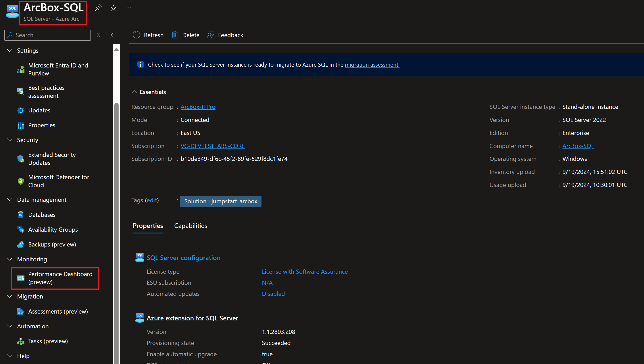644x364 pixels.
Task: Open the ArcBox-ITPro resource group link
Action: 198,107
